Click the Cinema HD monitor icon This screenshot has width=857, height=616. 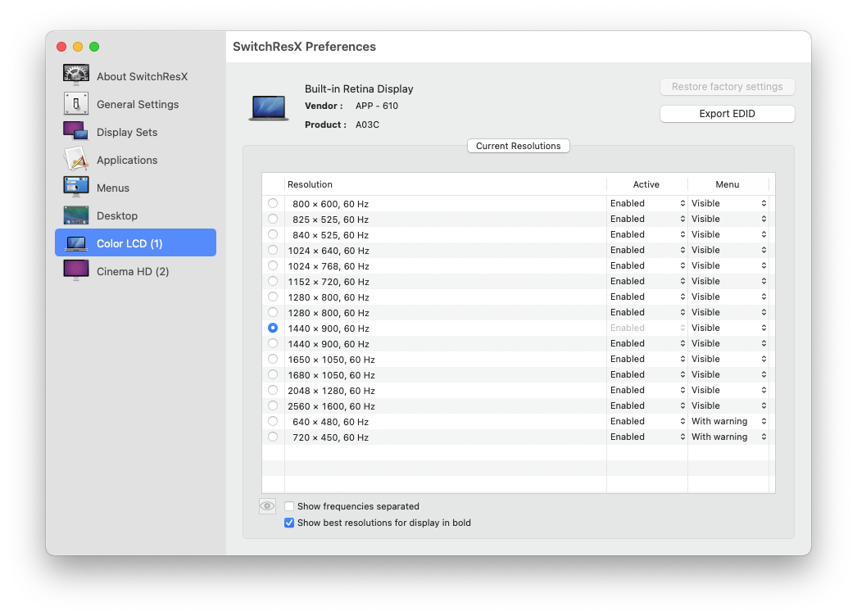pyautogui.click(x=76, y=270)
